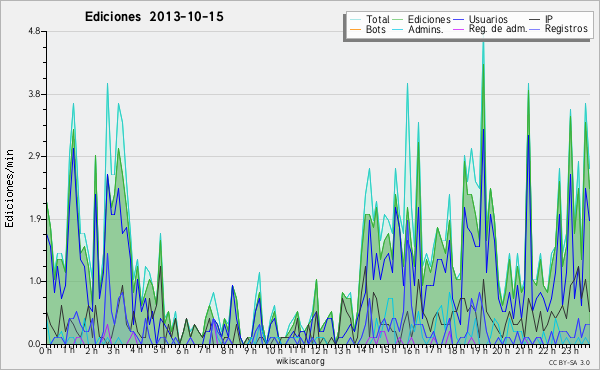Image resolution: width=600 pixels, height=370 pixels.
Task: Click the chart title Ediciones 2013-10-15
Action: [x=154, y=17]
